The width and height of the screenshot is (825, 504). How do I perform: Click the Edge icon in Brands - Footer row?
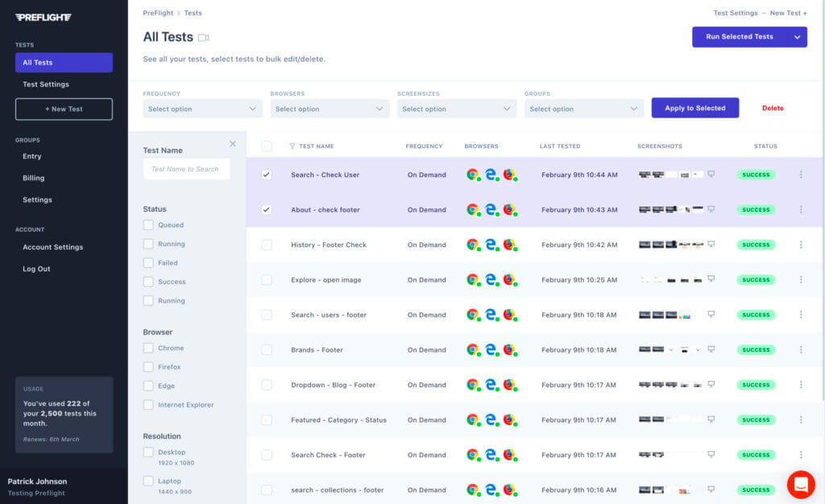(490, 349)
